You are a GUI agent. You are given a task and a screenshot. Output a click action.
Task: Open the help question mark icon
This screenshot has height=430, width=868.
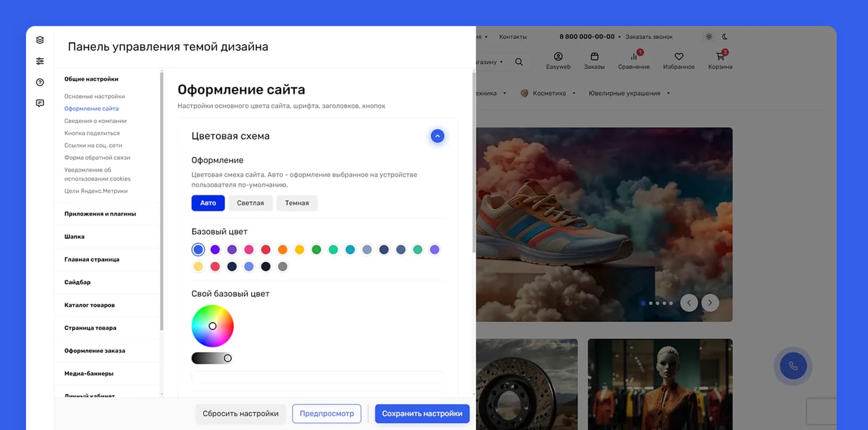click(40, 83)
